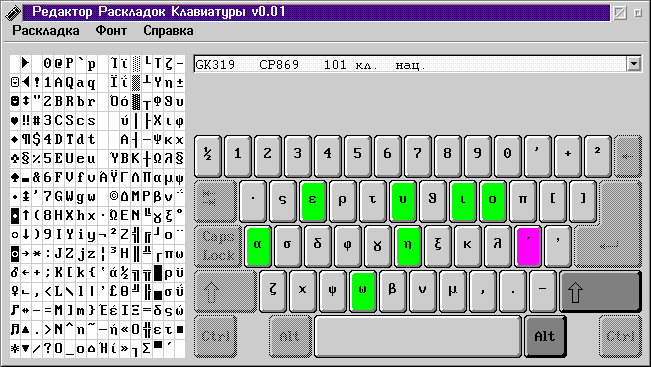The height and width of the screenshot is (367, 651).
Task: Toggle the dark right Alt key
Action: point(545,336)
